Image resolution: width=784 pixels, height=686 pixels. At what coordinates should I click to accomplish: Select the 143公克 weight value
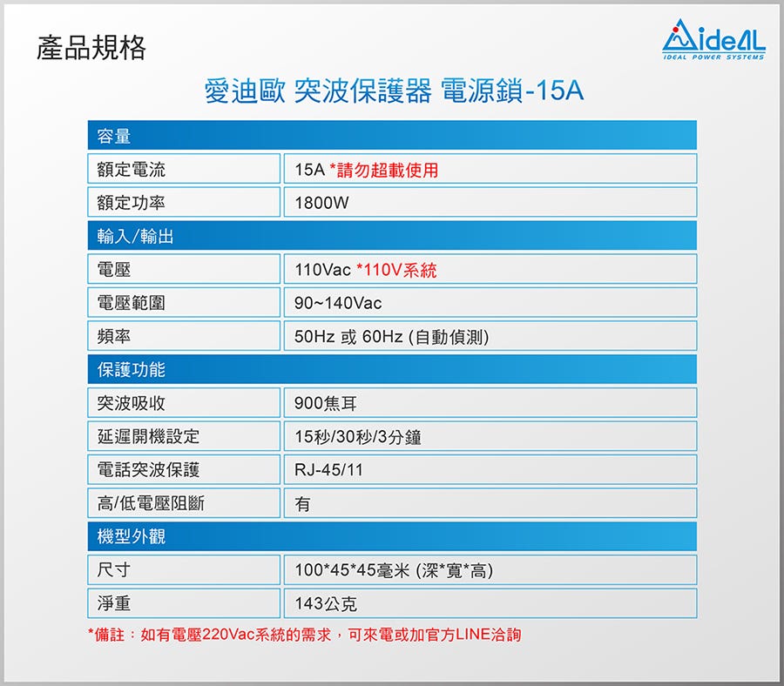[326, 604]
